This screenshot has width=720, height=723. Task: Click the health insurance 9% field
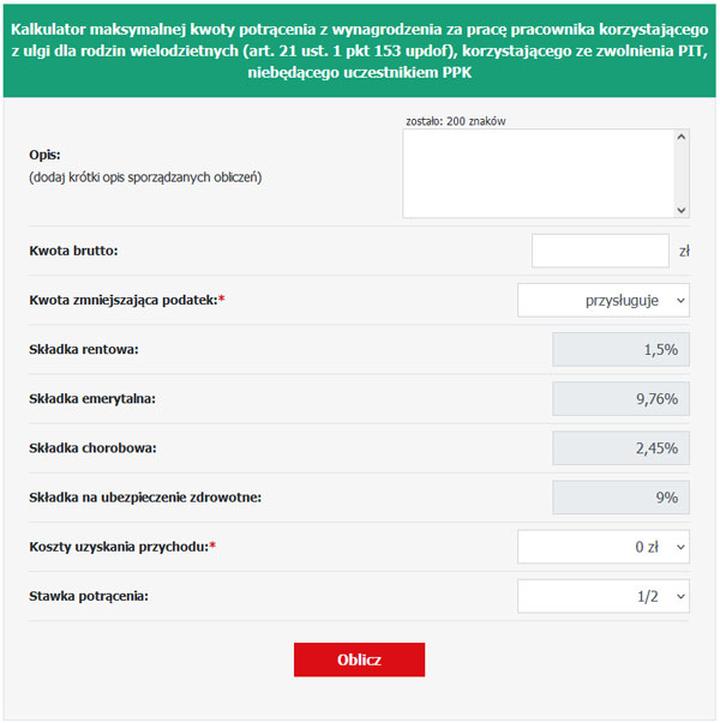tap(621, 497)
